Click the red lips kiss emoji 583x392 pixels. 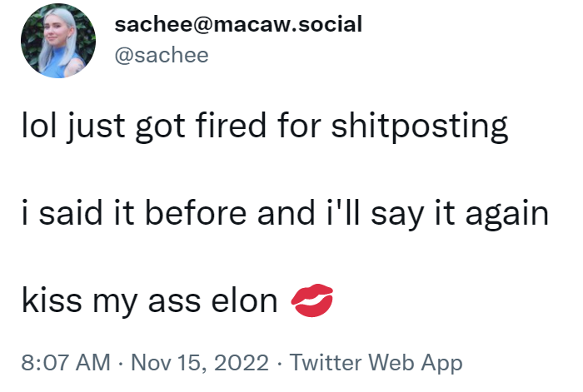(x=311, y=300)
